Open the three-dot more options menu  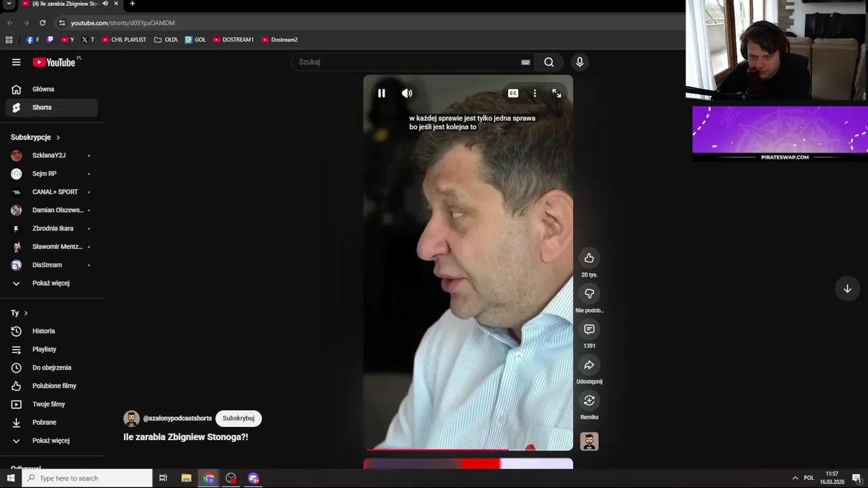pyautogui.click(x=534, y=94)
